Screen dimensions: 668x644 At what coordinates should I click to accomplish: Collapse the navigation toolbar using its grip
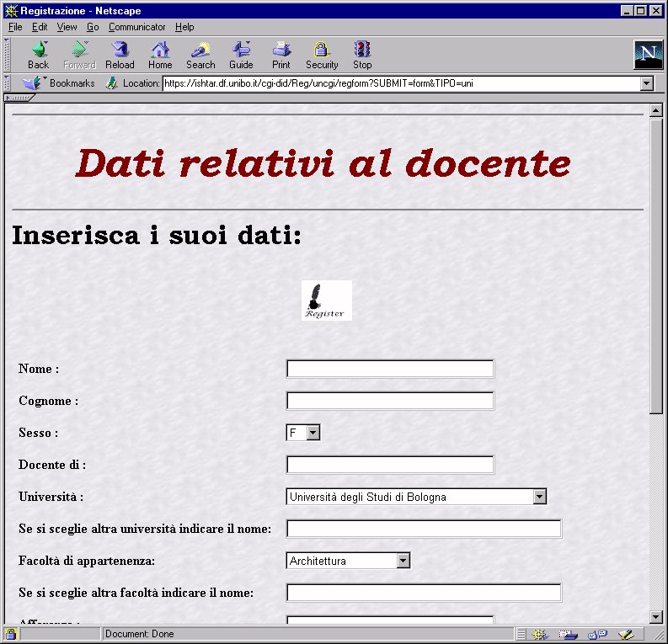point(7,55)
